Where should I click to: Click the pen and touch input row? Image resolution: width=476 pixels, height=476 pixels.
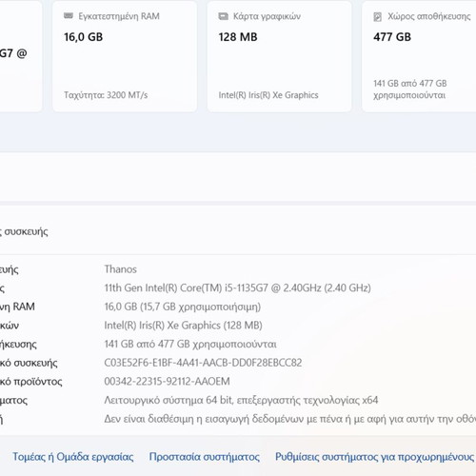coord(238,419)
